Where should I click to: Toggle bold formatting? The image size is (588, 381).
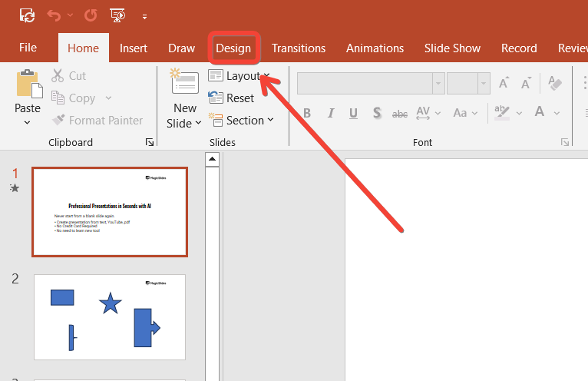tap(307, 113)
